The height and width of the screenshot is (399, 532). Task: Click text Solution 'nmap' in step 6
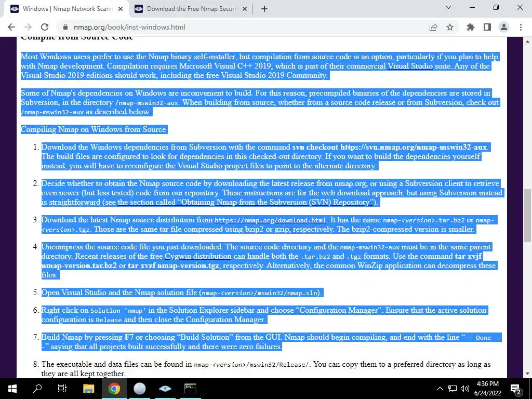[118, 311]
